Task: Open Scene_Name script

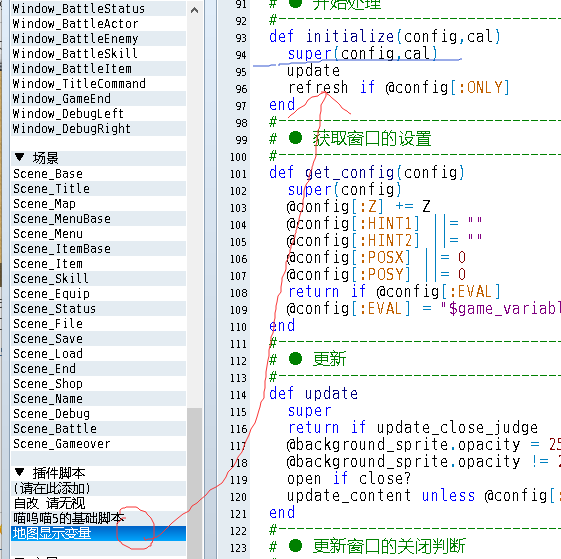Action: click(x=99, y=399)
